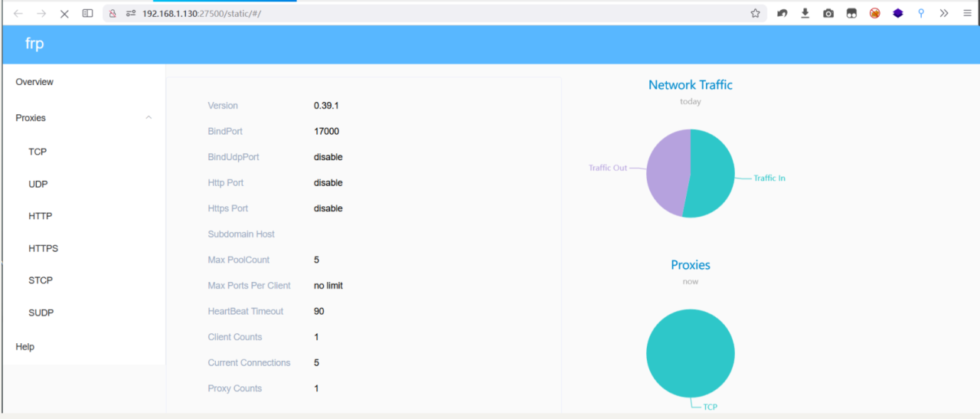Click the address bar URL field
Image resolution: width=980 pixels, height=419 pixels.
[436, 13]
